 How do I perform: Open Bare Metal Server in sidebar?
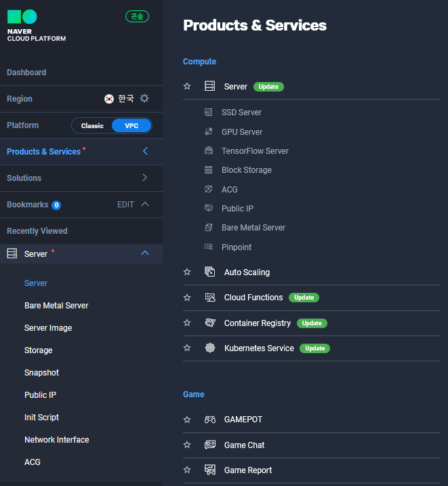click(x=56, y=306)
